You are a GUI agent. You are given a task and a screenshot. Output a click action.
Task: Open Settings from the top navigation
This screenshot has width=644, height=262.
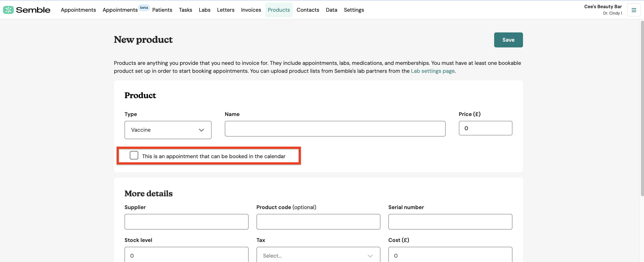tap(354, 10)
